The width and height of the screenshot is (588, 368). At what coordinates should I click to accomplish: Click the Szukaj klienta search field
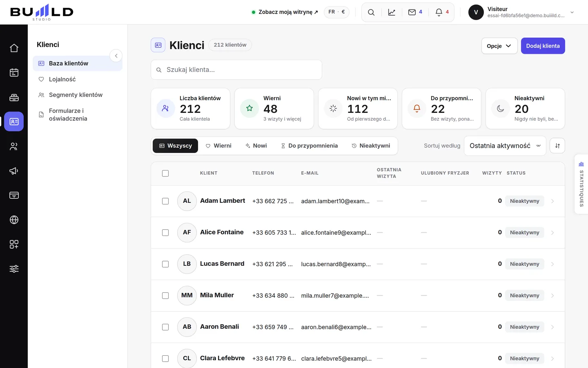[x=236, y=70]
